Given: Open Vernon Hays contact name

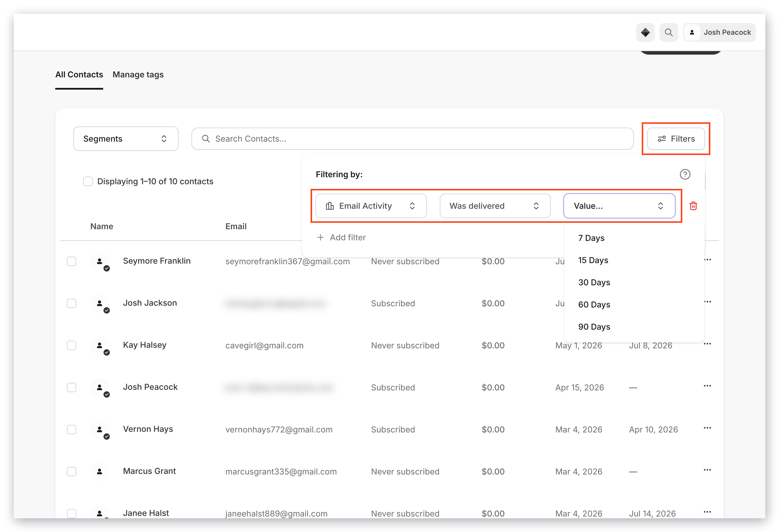Looking at the screenshot, I should (x=148, y=429).
